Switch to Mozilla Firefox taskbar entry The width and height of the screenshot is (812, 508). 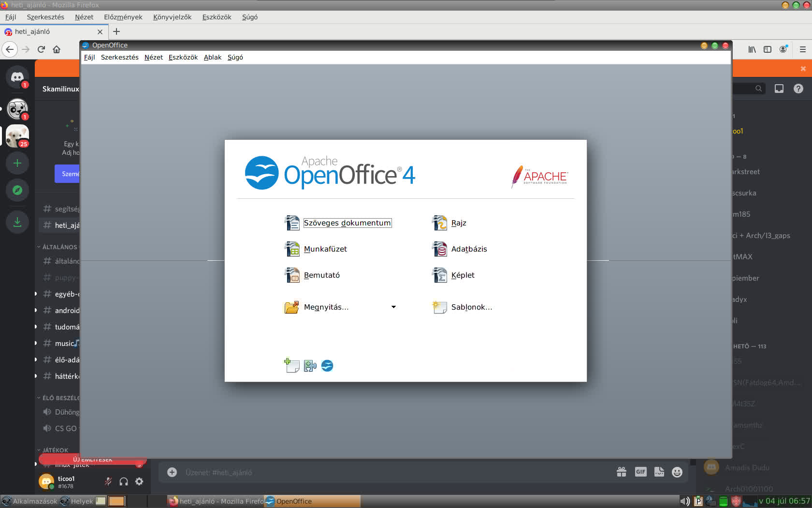(x=216, y=501)
